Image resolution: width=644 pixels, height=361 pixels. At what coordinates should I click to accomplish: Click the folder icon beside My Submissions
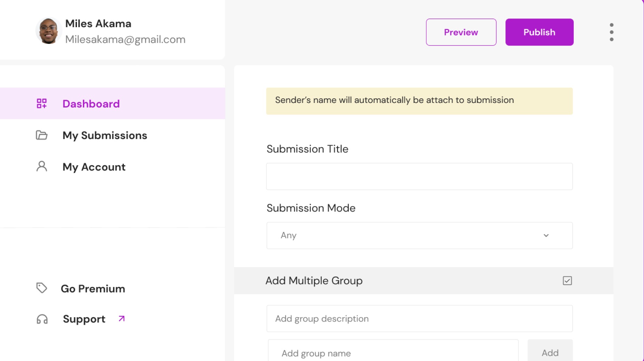(x=41, y=135)
